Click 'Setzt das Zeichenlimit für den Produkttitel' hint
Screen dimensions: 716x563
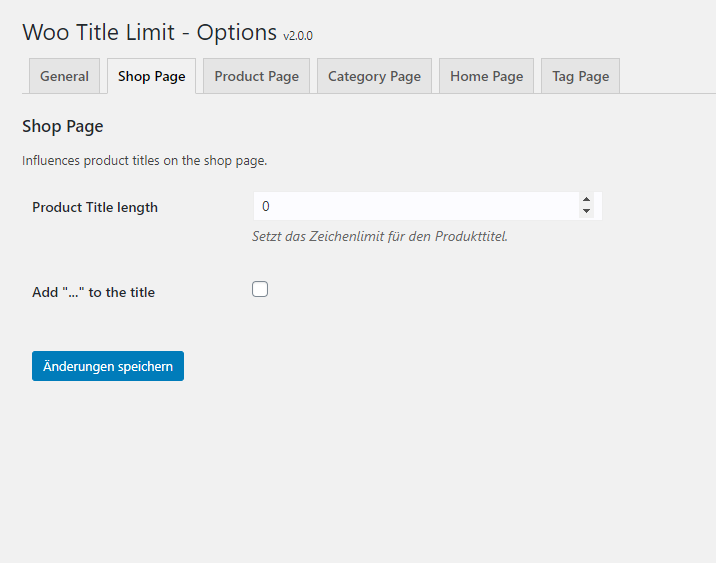(380, 237)
